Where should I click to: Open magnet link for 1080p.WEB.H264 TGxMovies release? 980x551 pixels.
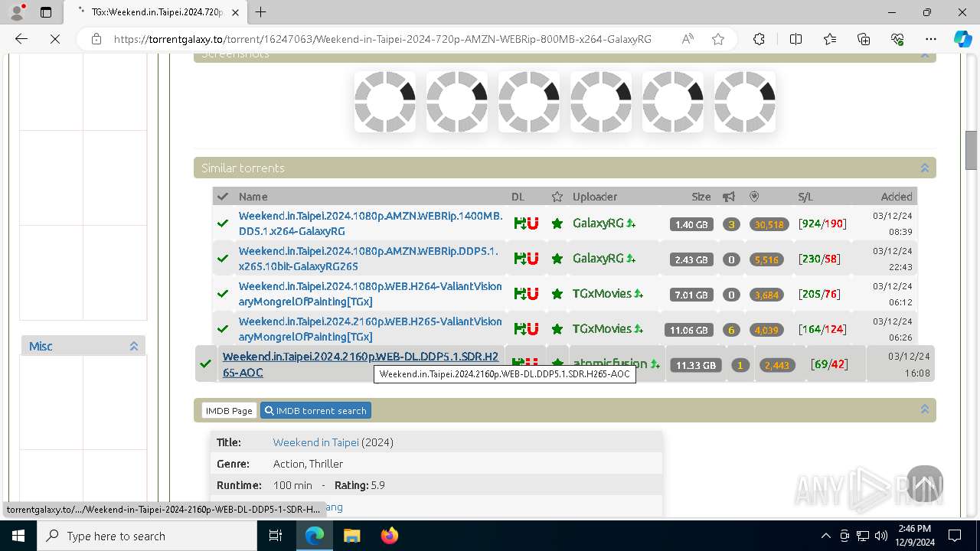532,294
